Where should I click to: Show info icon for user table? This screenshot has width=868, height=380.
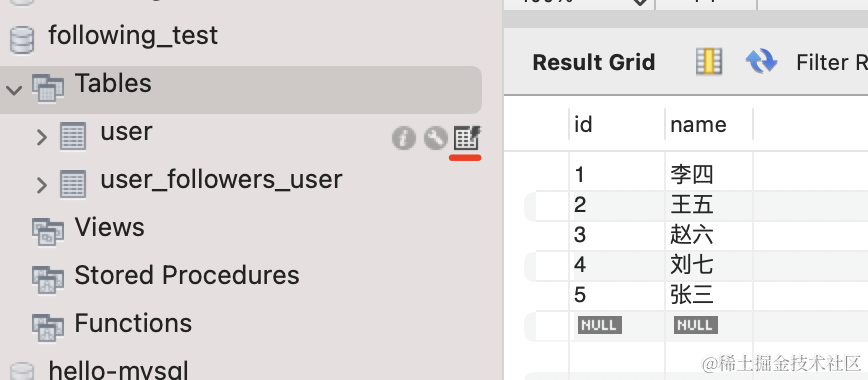404,138
